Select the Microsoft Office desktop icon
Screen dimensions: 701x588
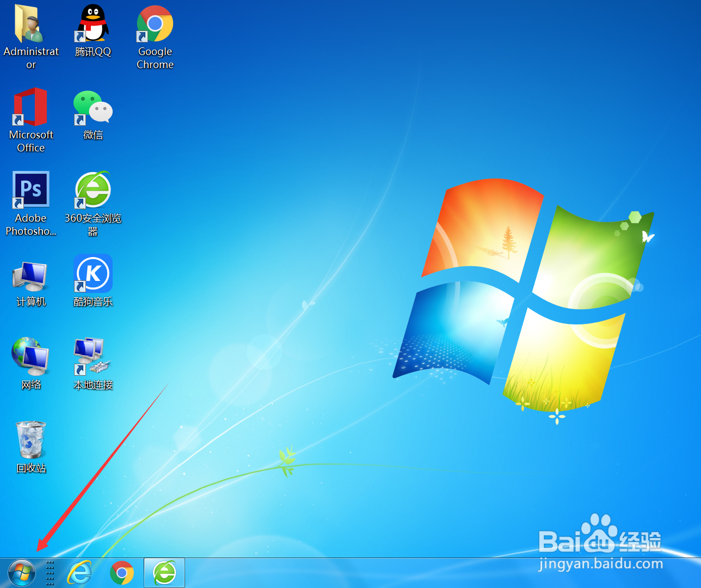pyautogui.click(x=30, y=107)
